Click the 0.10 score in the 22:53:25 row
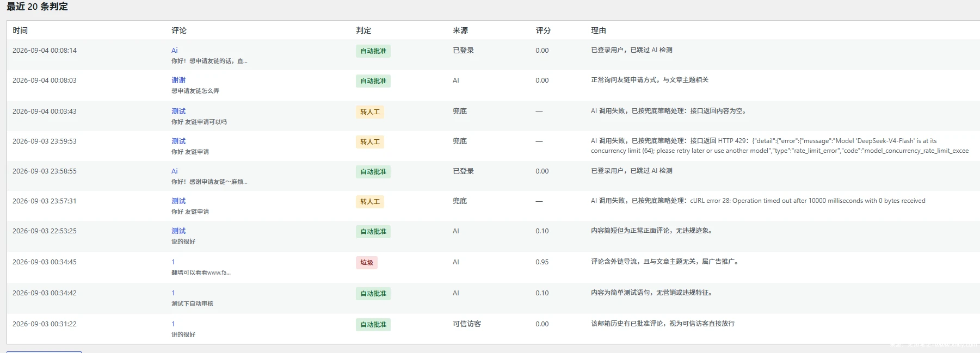Screen dimensions: 980x353 542,231
